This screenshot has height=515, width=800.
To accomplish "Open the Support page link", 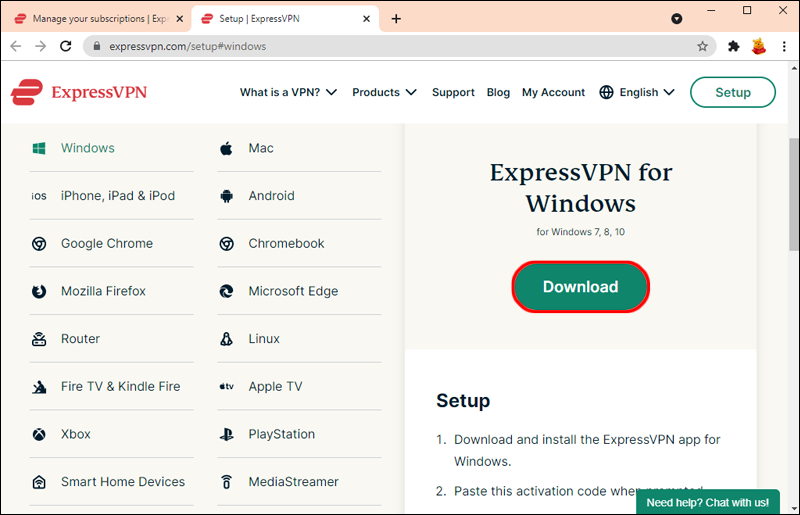I will [x=453, y=92].
